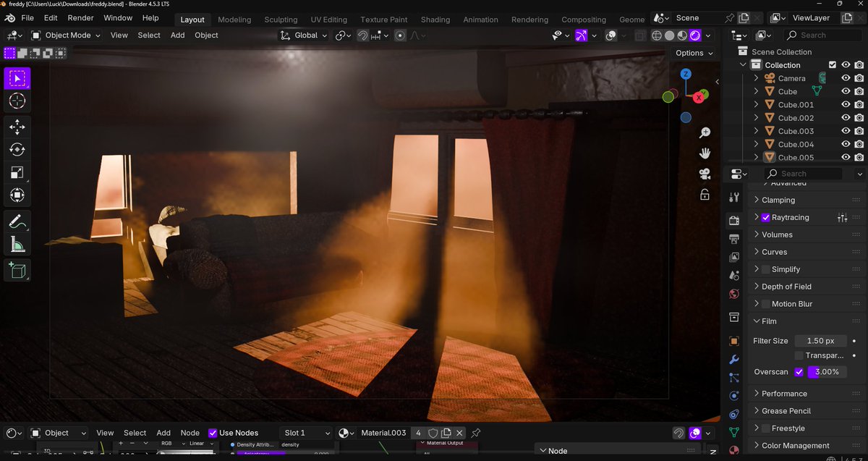The width and height of the screenshot is (868, 461).
Task: Disable Cube.001 in renders via camera icon
Action: (859, 105)
